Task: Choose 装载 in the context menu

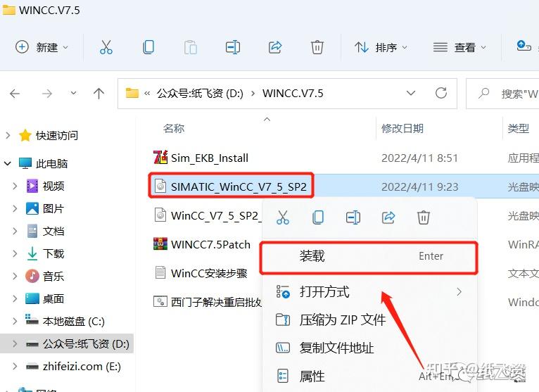Action: 369,256
